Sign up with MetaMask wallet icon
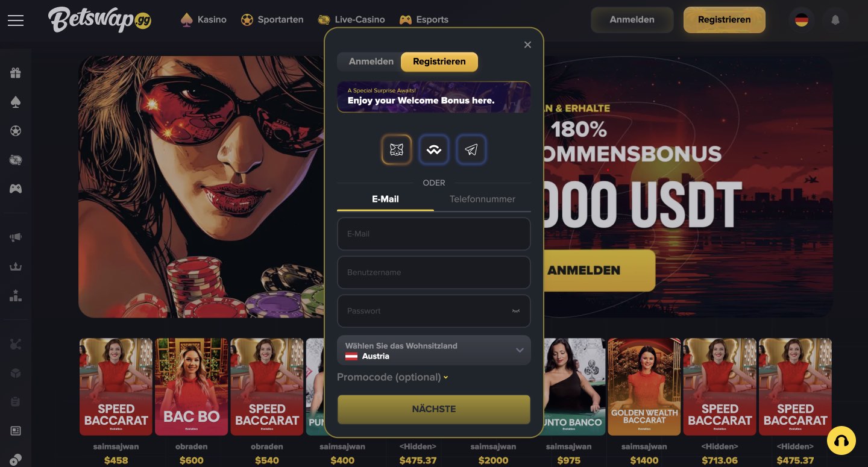868x467 pixels. 397,150
